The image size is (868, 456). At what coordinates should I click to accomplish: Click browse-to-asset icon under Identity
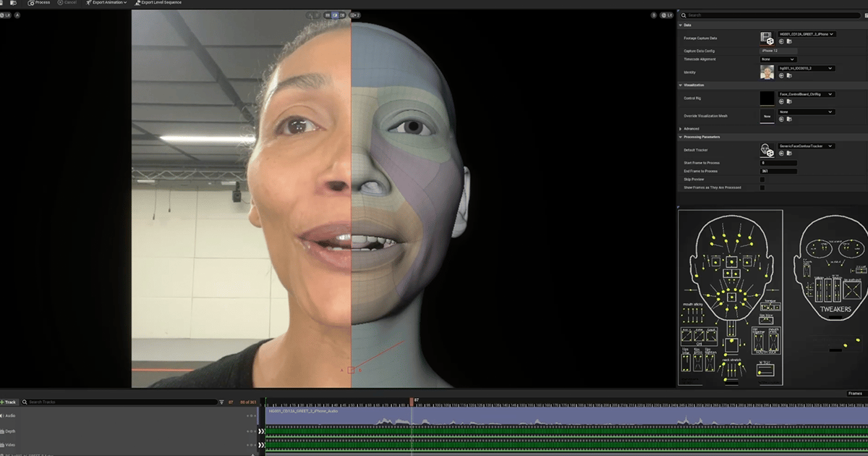(x=789, y=75)
